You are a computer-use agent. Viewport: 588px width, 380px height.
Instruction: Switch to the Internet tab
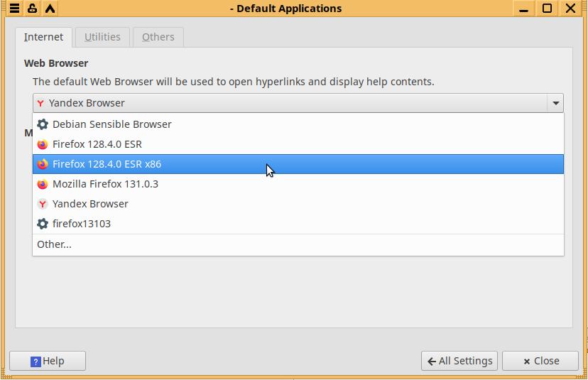point(43,37)
